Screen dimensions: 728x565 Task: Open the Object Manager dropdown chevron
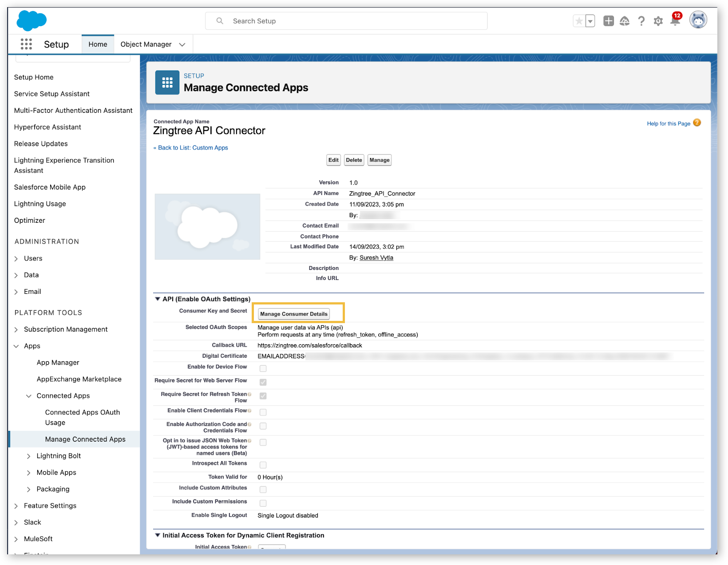[x=182, y=44]
